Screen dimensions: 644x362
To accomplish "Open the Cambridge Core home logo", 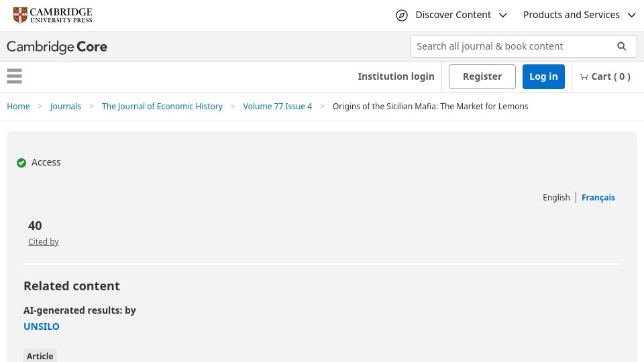I will point(56,47).
